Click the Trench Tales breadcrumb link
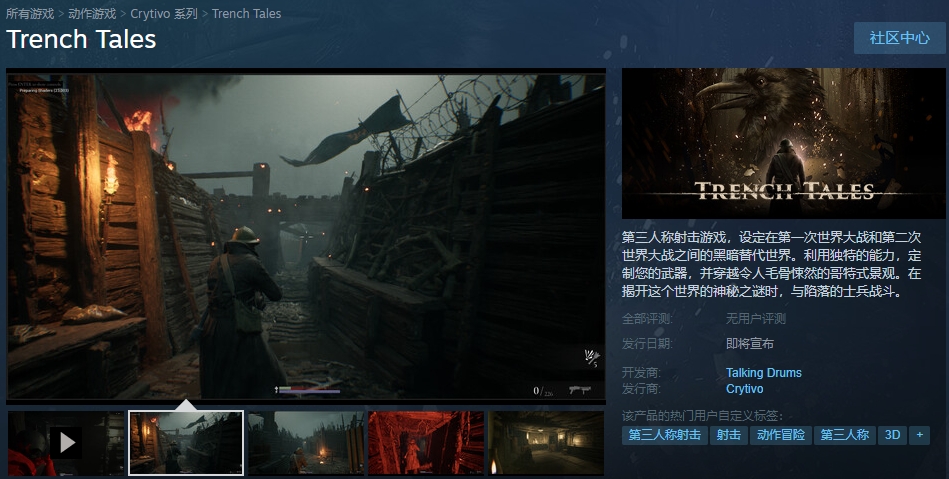 [246, 13]
